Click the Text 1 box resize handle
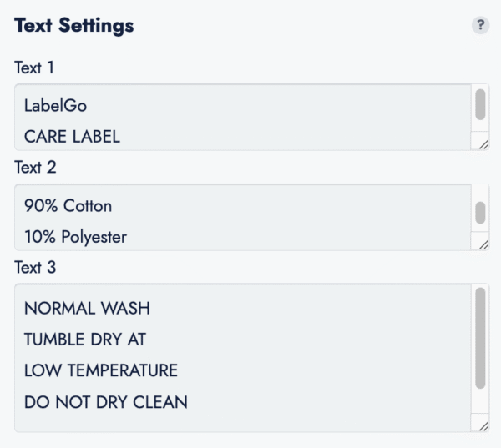 pyautogui.click(x=483, y=143)
